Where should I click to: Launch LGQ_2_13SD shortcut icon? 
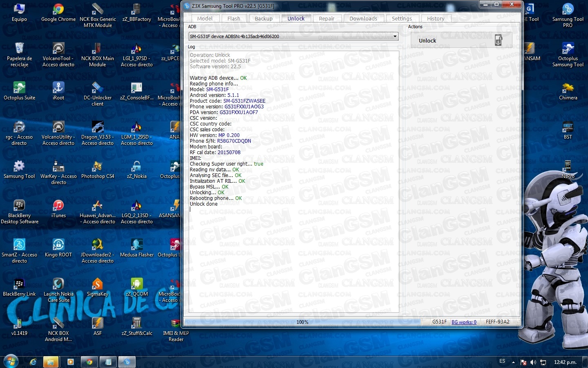[x=137, y=212]
